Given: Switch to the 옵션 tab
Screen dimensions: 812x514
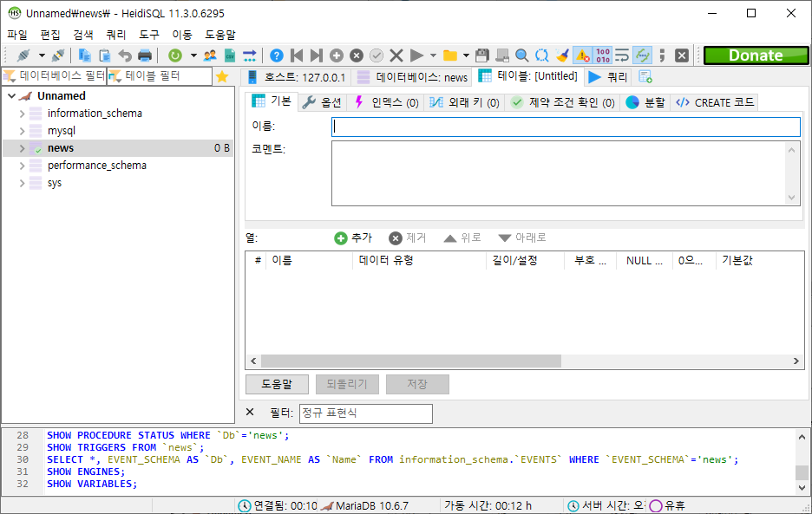Looking at the screenshot, I should (322, 102).
